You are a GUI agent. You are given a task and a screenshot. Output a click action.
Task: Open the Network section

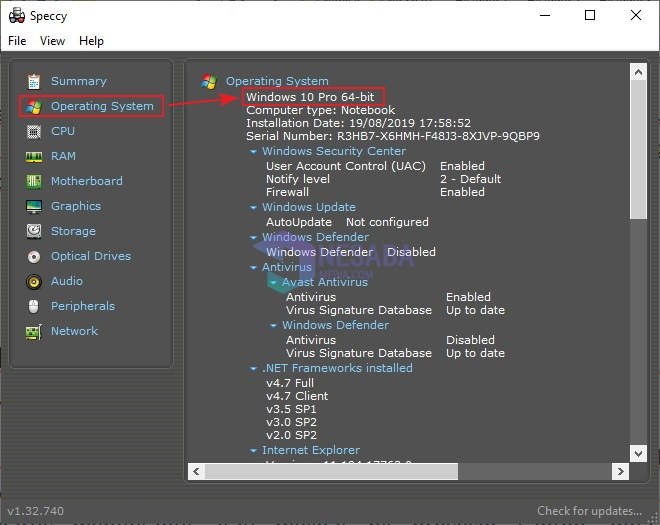point(75,331)
